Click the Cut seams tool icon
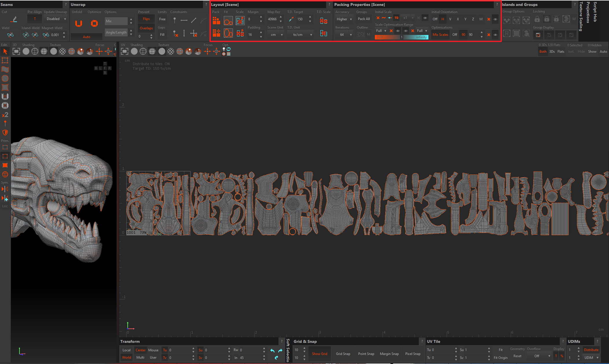Image resolution: width=609 pixels, height=364 pixels. (x=14, y=19)
